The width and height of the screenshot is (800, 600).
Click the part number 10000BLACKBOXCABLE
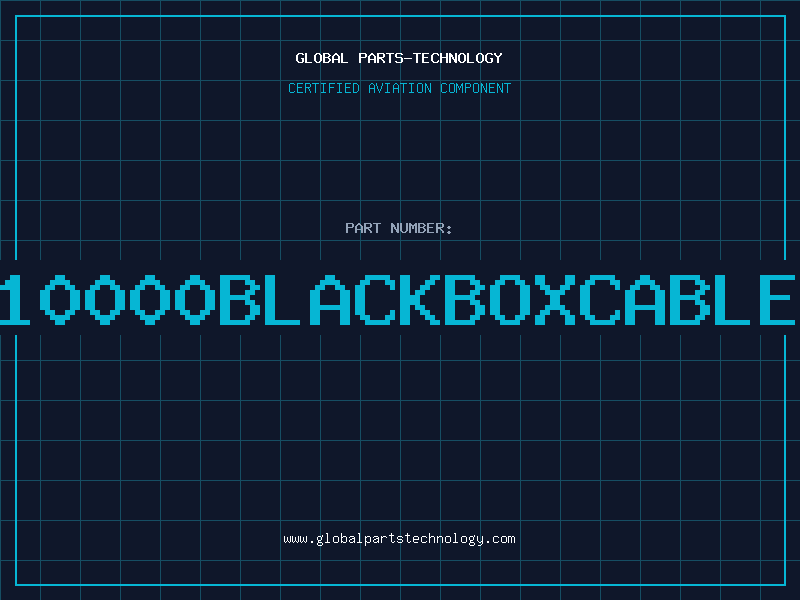(398, 299)
